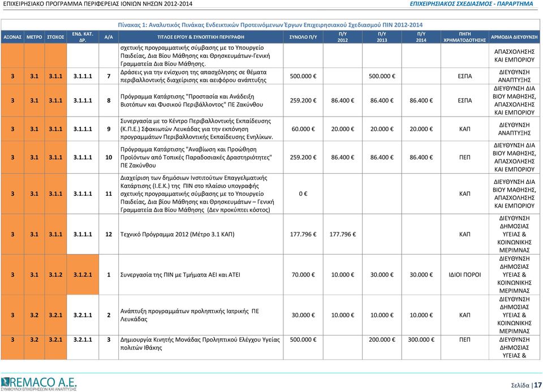Viewport: 543px width, 392px height.
Task: Click 2014 value '86.400 €' in row 10
Action: [x=421, y=157]
